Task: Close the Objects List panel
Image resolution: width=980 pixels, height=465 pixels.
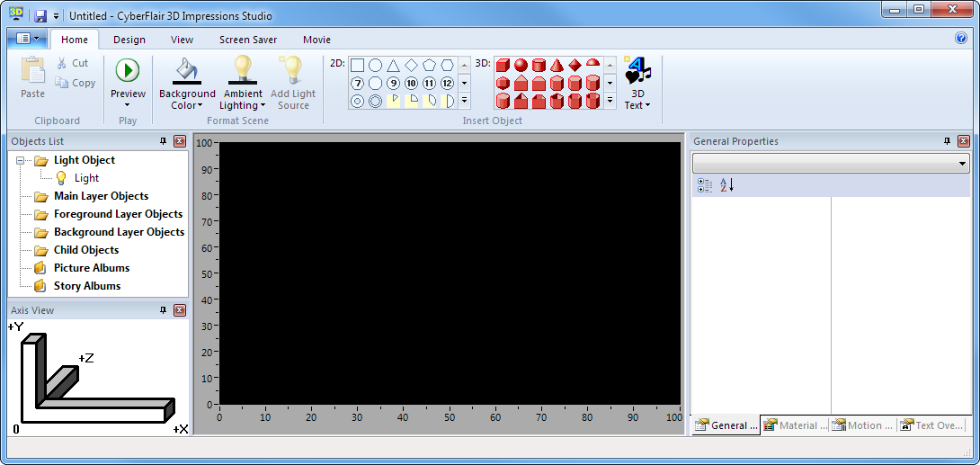Action: coord(180,141)
